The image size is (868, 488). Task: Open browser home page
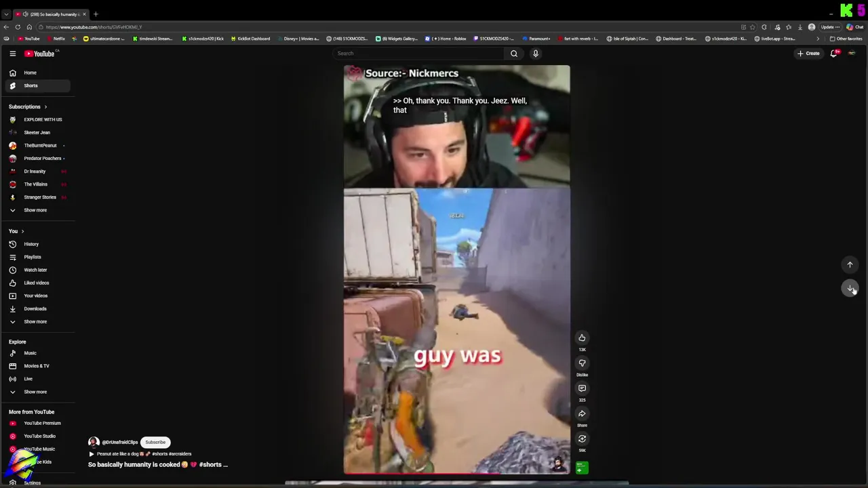point(29,27)
